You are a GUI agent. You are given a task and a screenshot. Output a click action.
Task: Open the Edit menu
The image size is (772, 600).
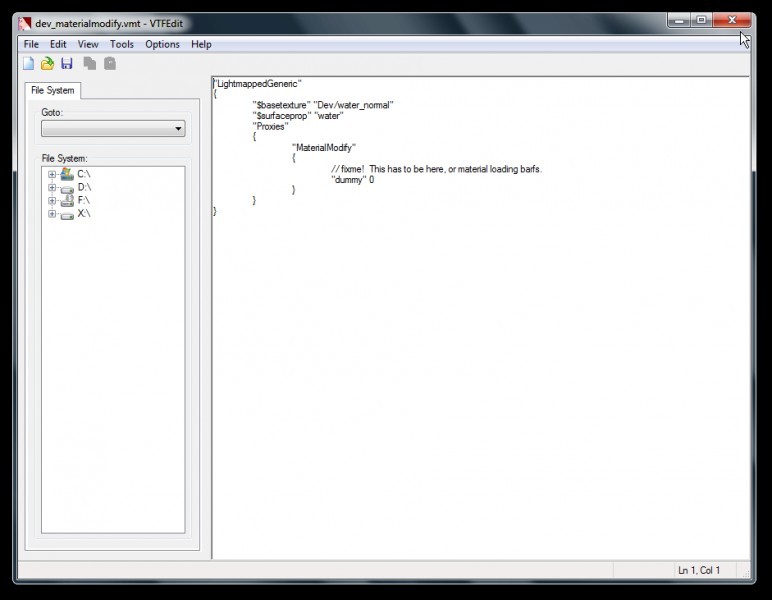(x=58, y=44)
